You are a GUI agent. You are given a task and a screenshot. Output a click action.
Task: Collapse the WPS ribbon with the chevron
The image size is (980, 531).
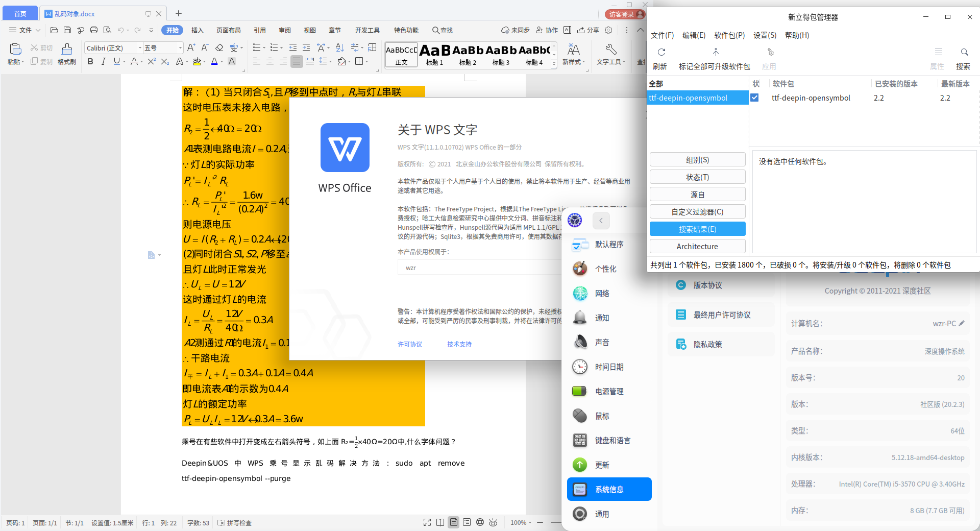pos(640,30)
